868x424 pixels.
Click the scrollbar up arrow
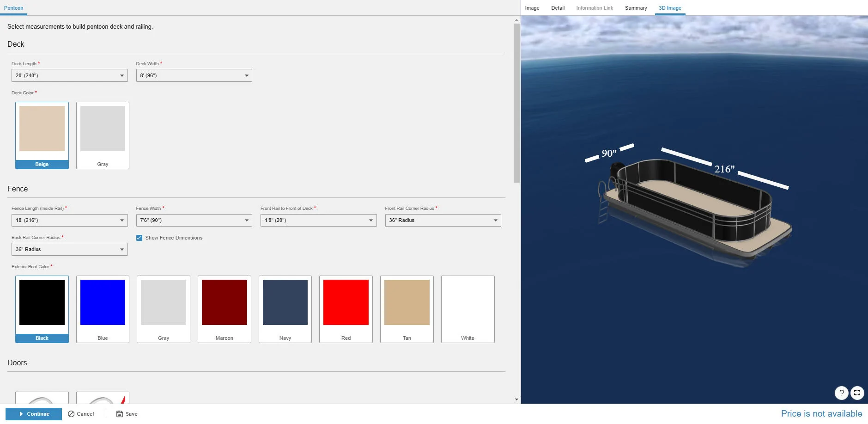pos(516,20)
